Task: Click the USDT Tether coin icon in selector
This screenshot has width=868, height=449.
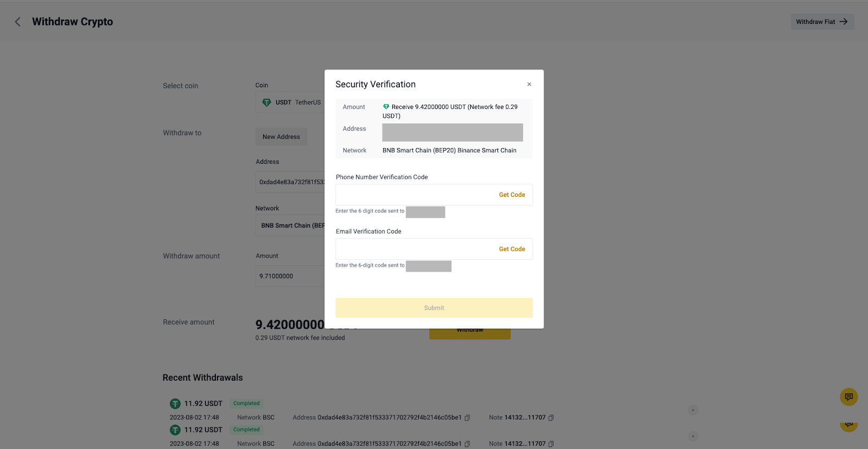Action: click(x=266, y=102)
